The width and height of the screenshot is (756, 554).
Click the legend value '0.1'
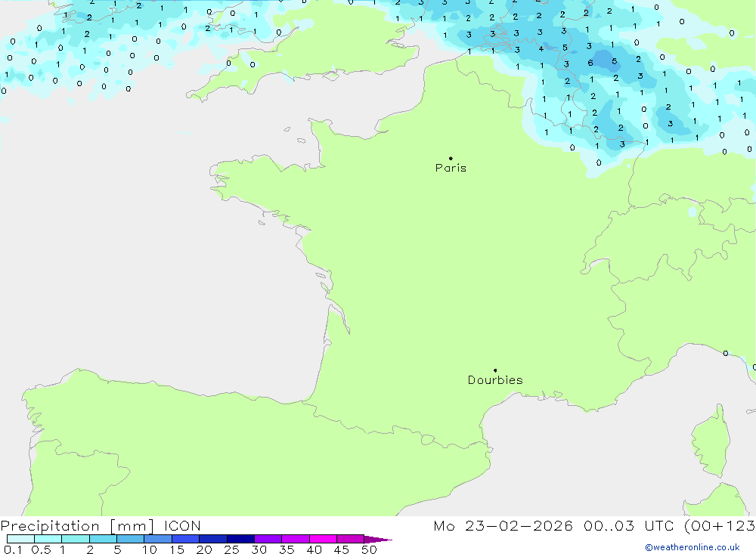tap(13, 549)
